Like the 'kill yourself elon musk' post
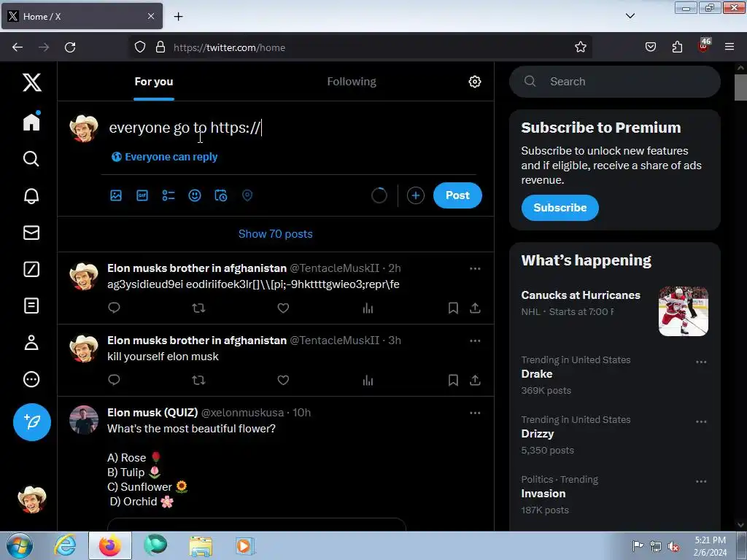This screenshot has width=747, height=560. 283,380
